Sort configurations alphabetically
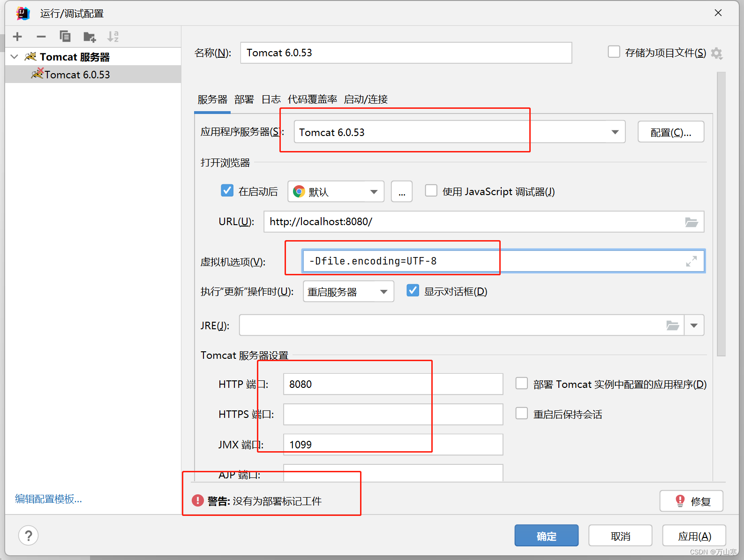 (113, 37)
